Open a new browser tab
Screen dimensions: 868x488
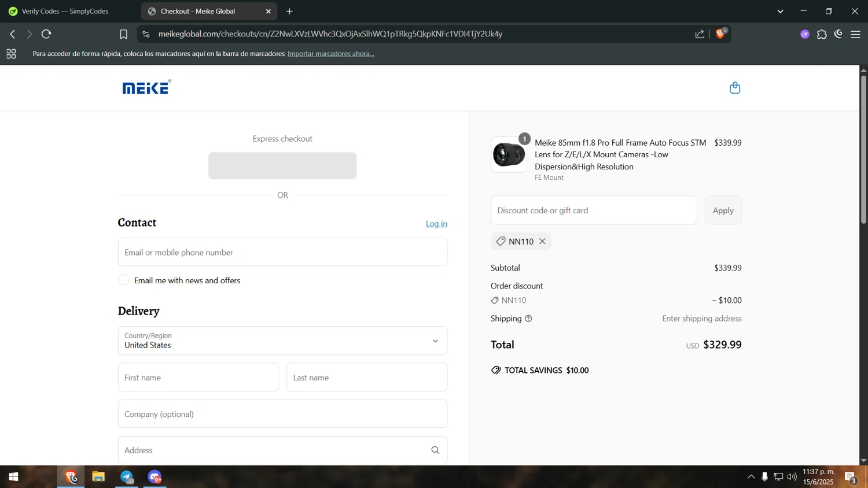click(x=289, y=11)
